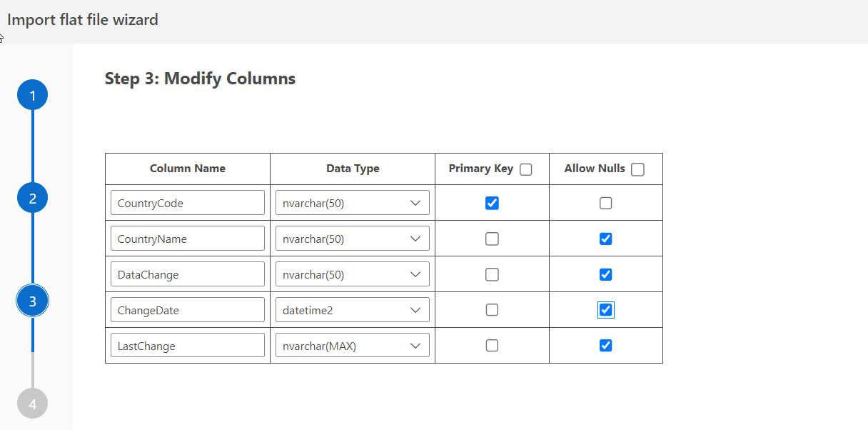
Task: Disable Allow Nulls for DataChange
Action: tap(606, 274)
